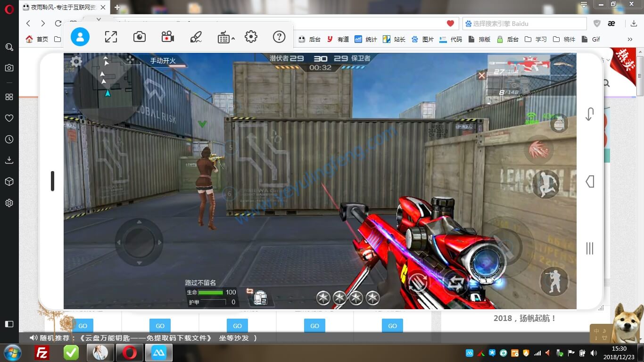Open in-game settings gear
Viewport: 644px width, 362px height.
pyautogui.click(x=76, y=61)
